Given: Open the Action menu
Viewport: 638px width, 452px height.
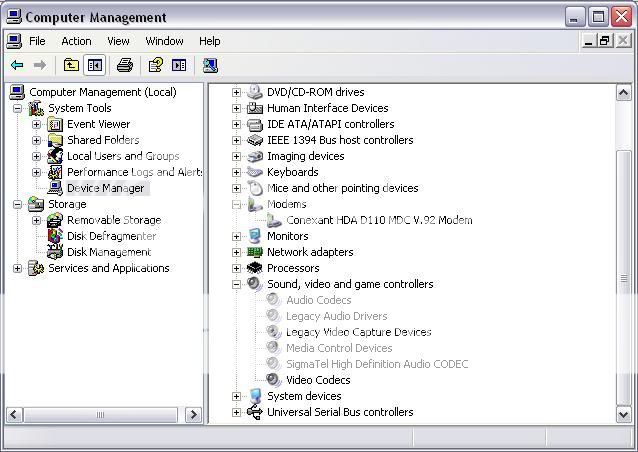Looking at the screenshot, I should pos(76,41).
